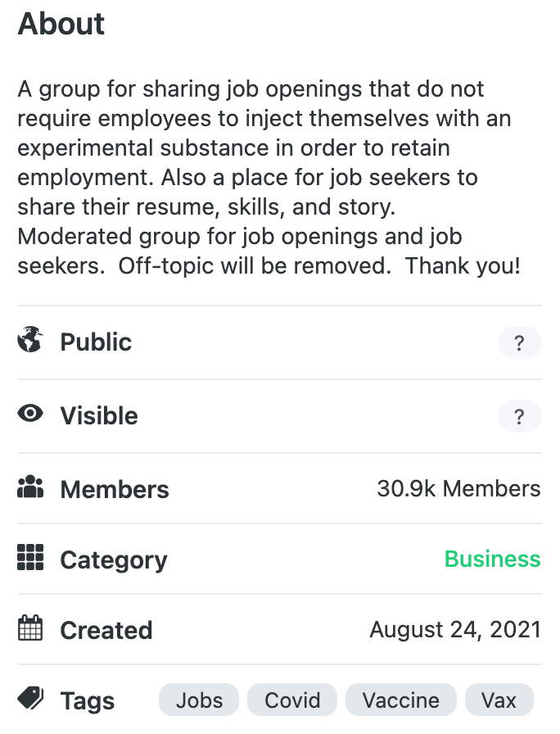Click the About heading
This screenshot has height=734, width=560.
click(61, 24)
